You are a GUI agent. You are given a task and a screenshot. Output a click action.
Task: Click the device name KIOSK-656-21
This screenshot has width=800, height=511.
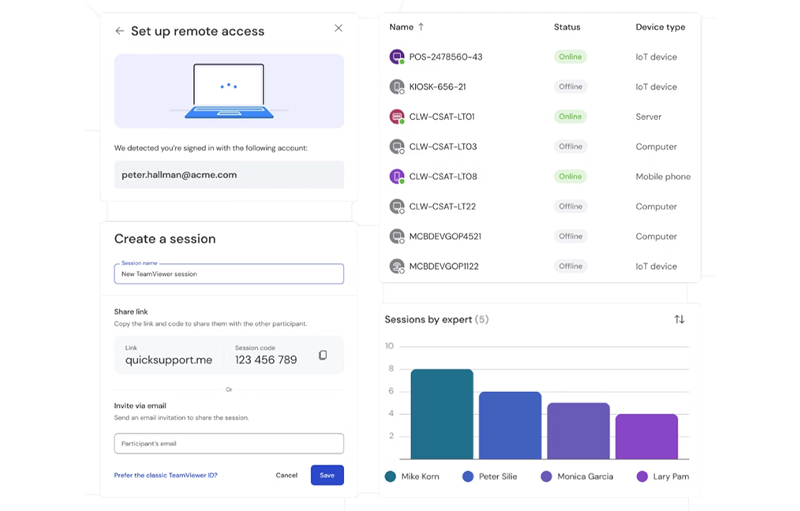coord(437,87)
